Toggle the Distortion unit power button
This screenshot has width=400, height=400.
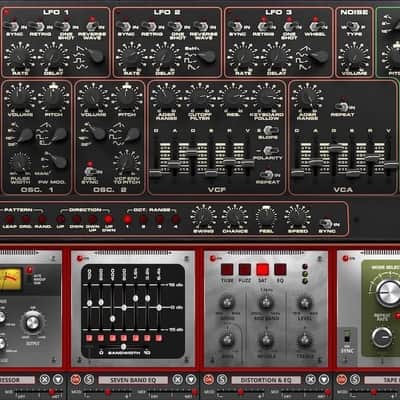point(213,258)
